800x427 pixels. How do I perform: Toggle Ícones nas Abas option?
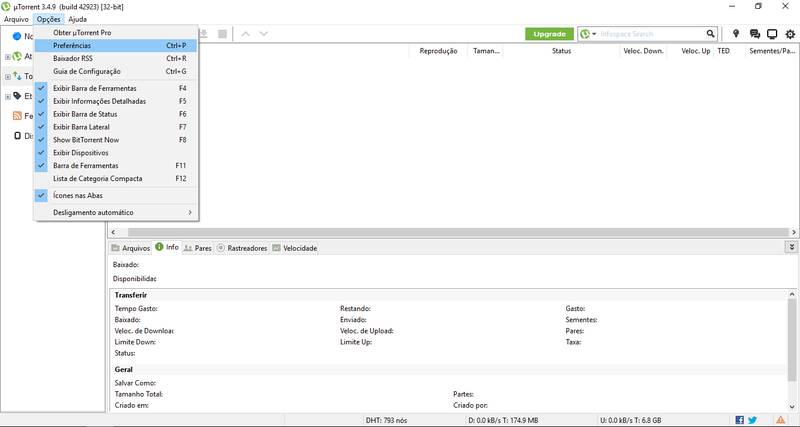click(x=116, y=195)
